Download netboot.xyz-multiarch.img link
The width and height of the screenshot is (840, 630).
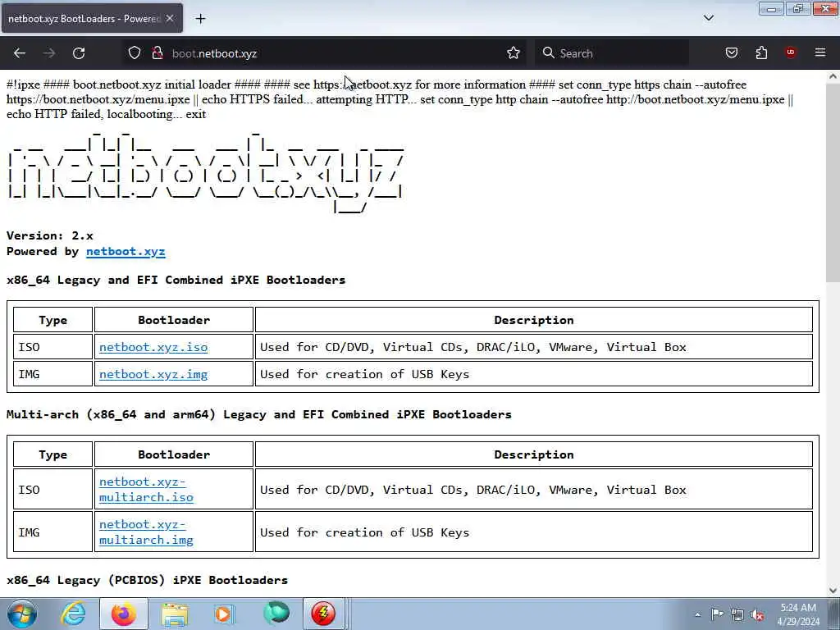146,532
